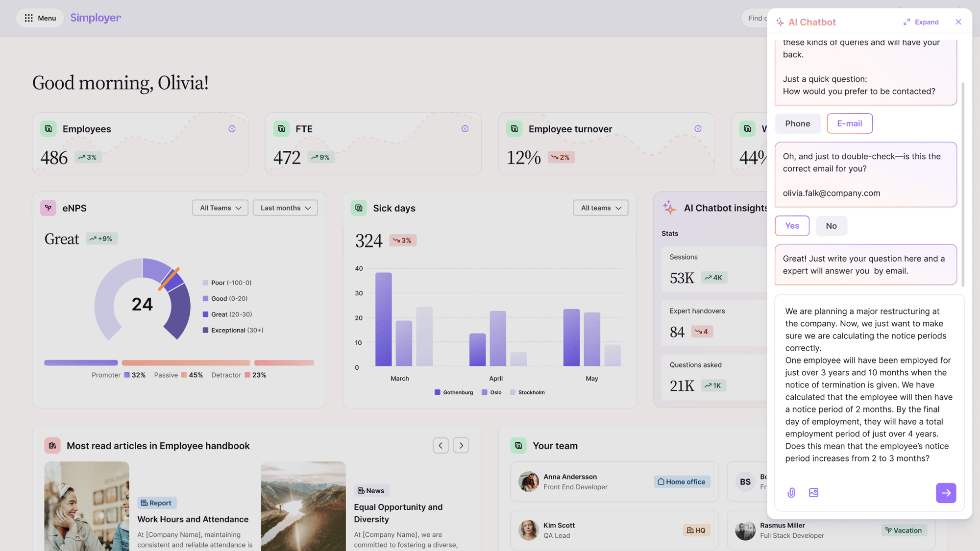Viewport: 980px width, 551px height.
Task: Click the Gothenburg legend color swatch
Action: pos(437,392)
